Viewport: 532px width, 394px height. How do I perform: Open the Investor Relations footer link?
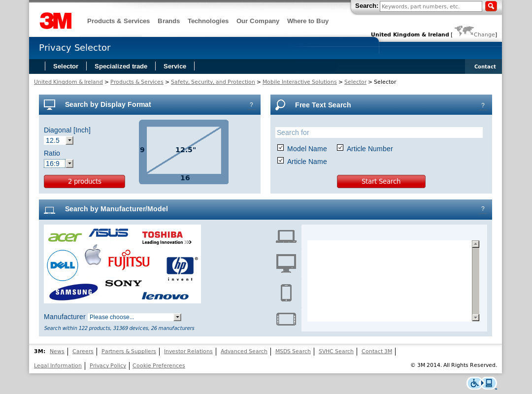pos(188,351)
